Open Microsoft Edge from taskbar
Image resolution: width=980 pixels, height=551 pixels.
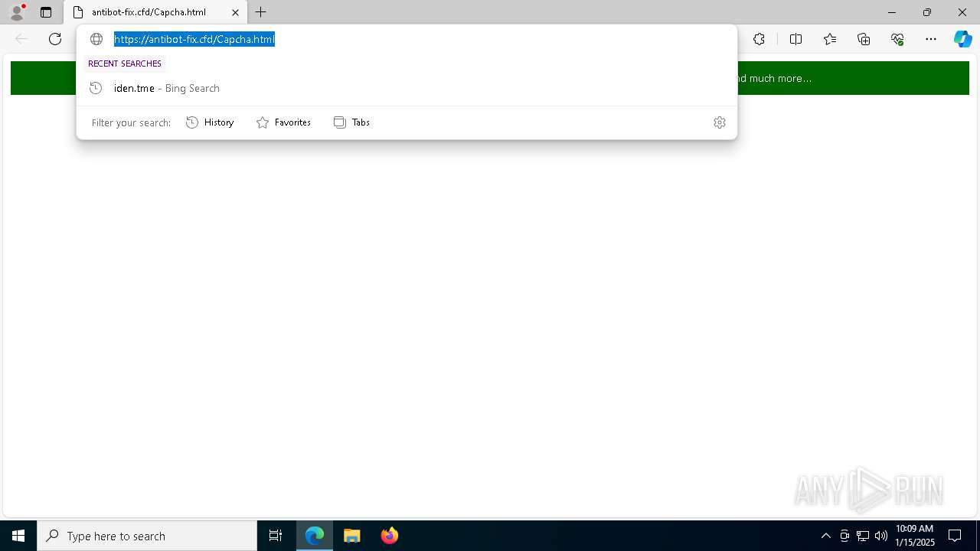[315, 536]
